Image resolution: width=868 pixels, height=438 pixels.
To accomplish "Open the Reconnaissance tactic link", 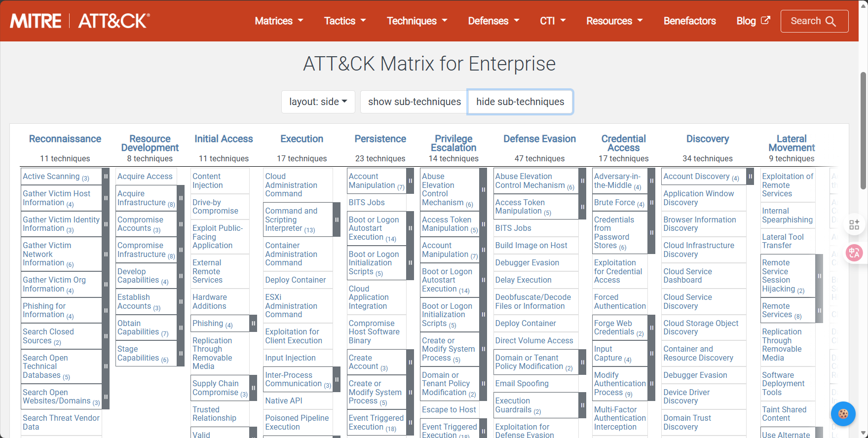I will (x=65, y=139).
